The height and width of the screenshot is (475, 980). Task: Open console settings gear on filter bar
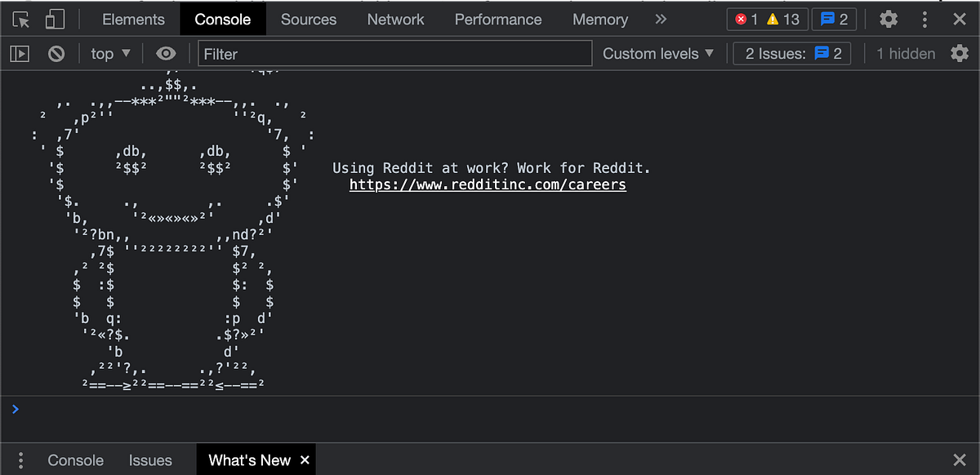click(960, 53)
